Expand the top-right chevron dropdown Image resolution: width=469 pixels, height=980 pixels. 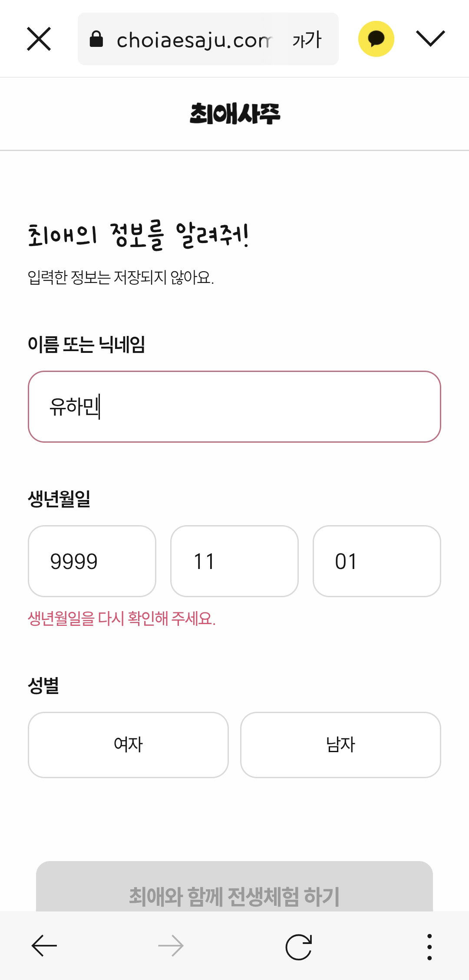tap(430, 39)
